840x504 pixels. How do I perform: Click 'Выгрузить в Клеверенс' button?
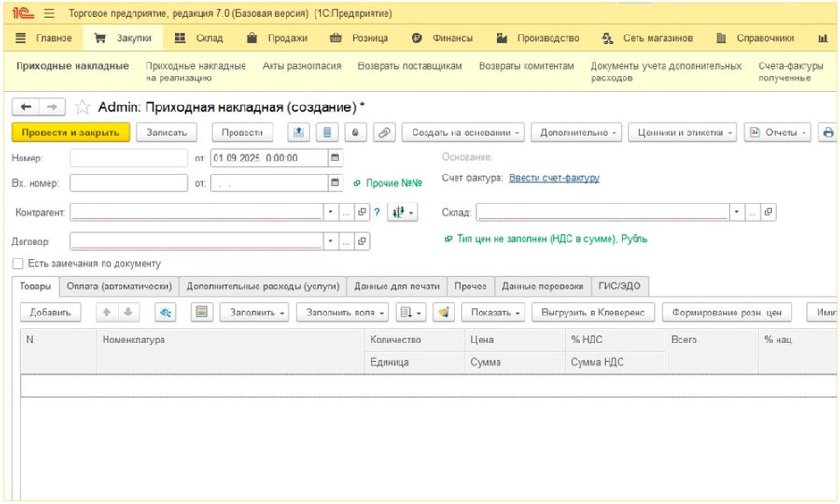pos(593,313)
